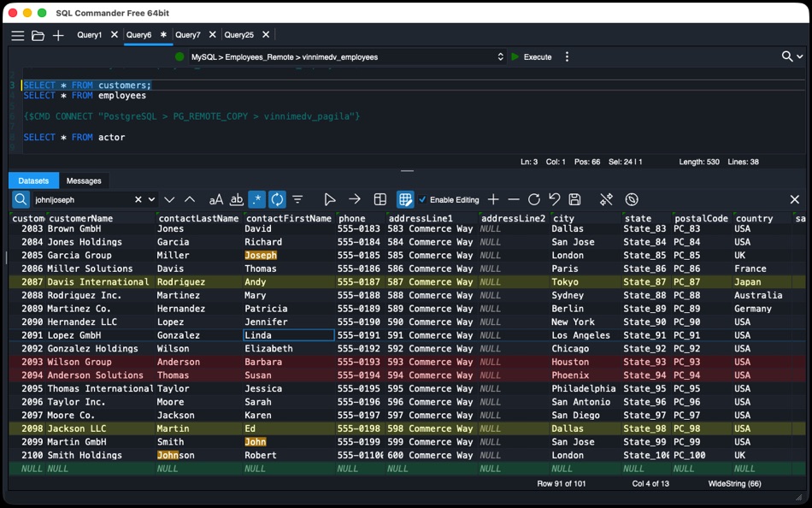812x508 pixels.
Task: Click the Execute button
Action: (532, 57)
